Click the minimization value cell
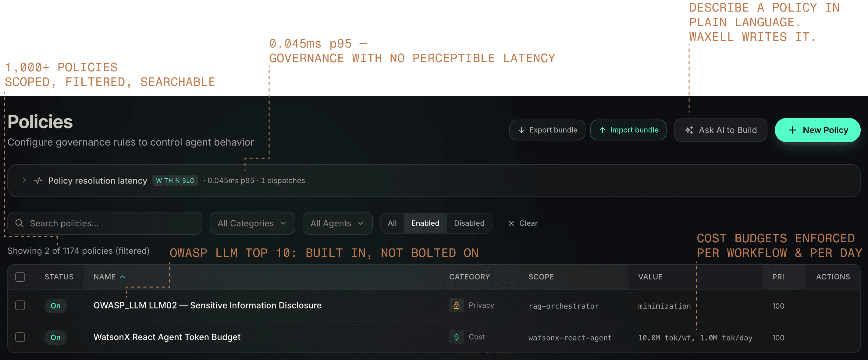The height and width of the screenshot is (360, 868). pos(664,306)
